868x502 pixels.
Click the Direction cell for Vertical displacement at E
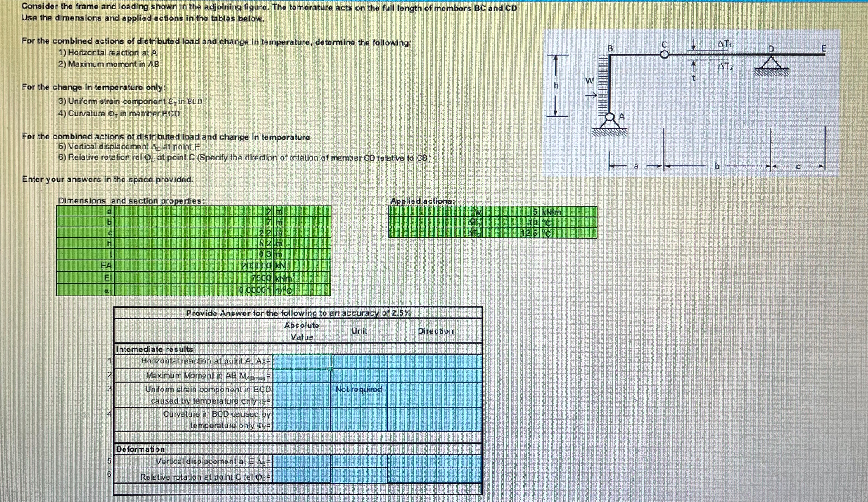pyautogui.click(x=435, y=461)
